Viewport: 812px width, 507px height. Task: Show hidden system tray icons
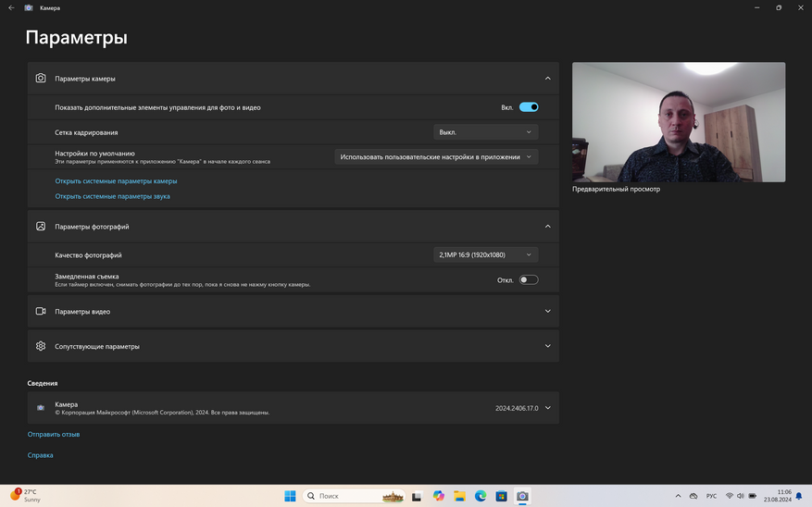[678, 496]
